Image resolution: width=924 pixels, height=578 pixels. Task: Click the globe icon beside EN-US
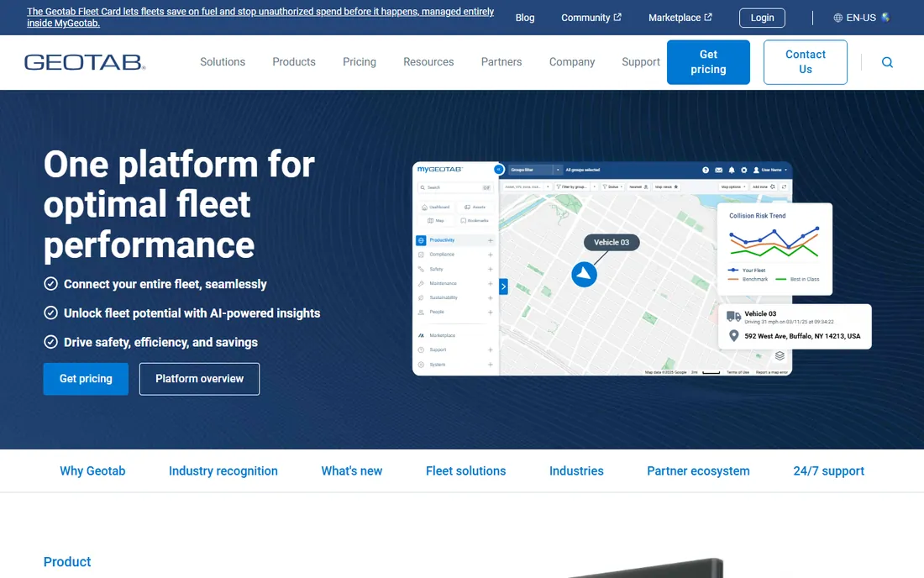[x=837, y=18]
